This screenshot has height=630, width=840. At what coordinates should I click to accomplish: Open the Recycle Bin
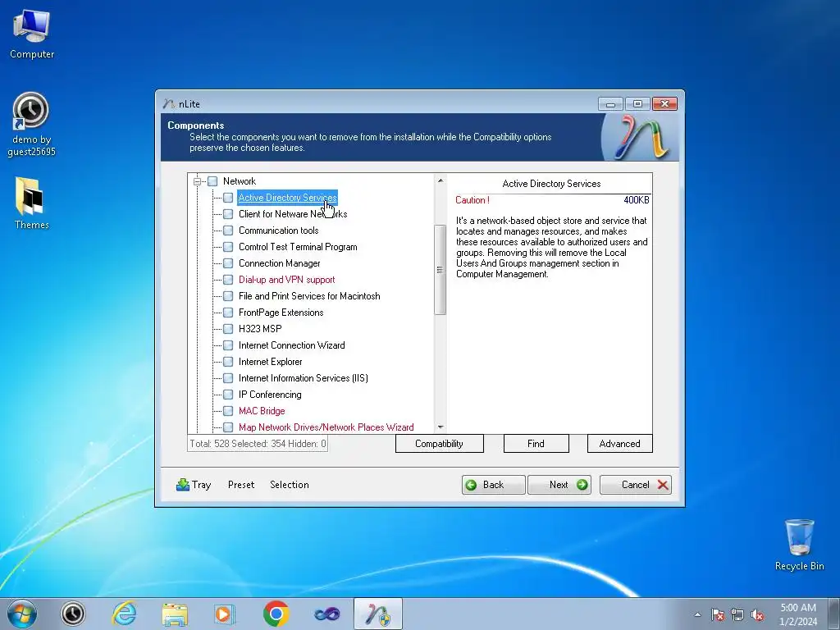pos(799,545)
